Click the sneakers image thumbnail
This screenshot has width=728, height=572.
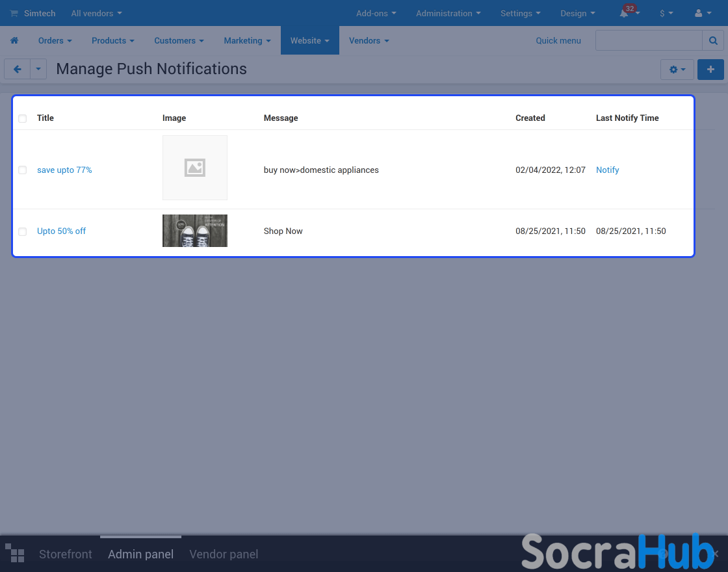pyautogui.click(x=194, y=231)
